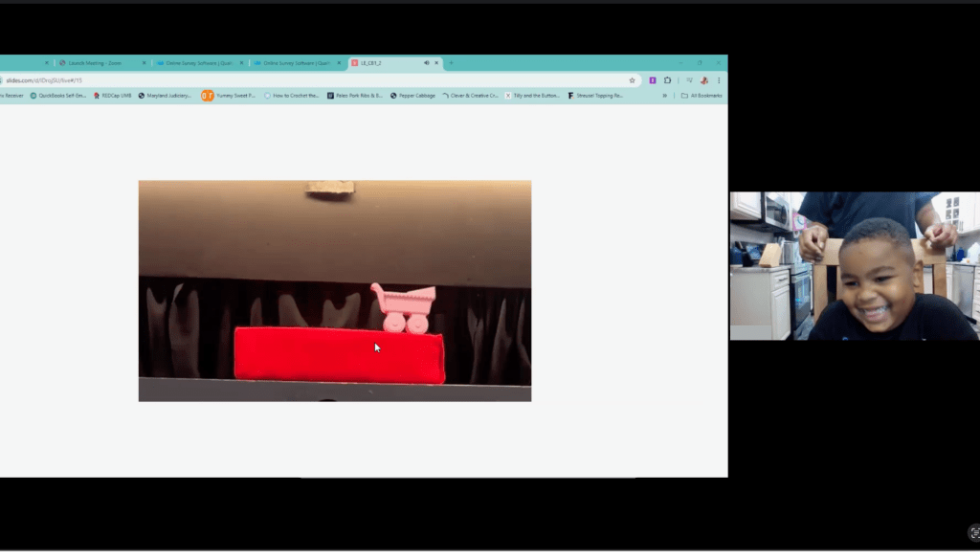Screen dimensions: 980x560
Task: Open the Pepper Cabbage bookmark
Action: click(412, 96)
